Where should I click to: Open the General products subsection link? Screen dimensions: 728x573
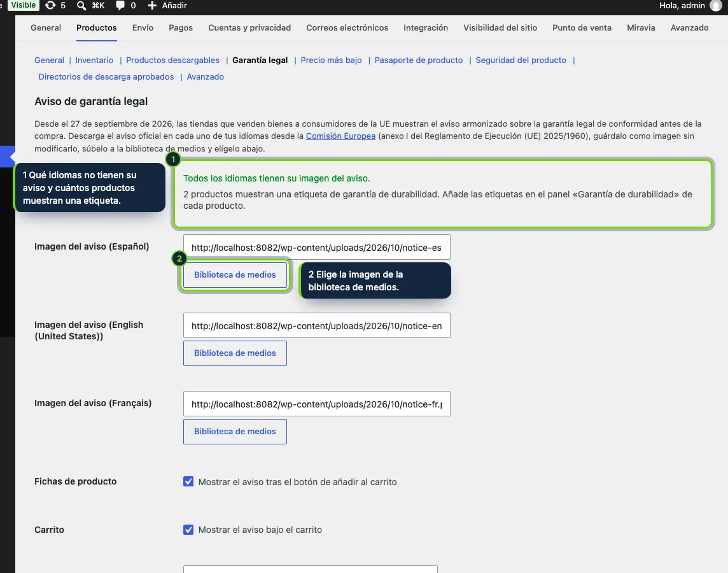coord(49,60)
